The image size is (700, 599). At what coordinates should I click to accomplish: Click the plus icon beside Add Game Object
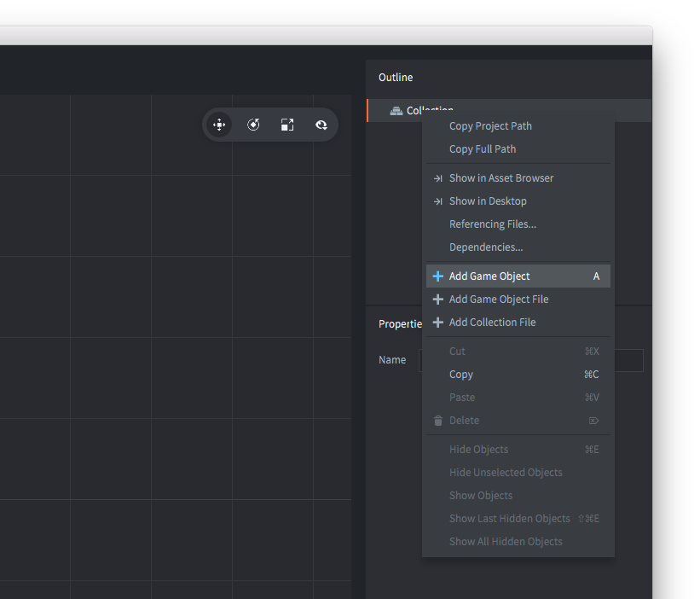pos(438,276)
